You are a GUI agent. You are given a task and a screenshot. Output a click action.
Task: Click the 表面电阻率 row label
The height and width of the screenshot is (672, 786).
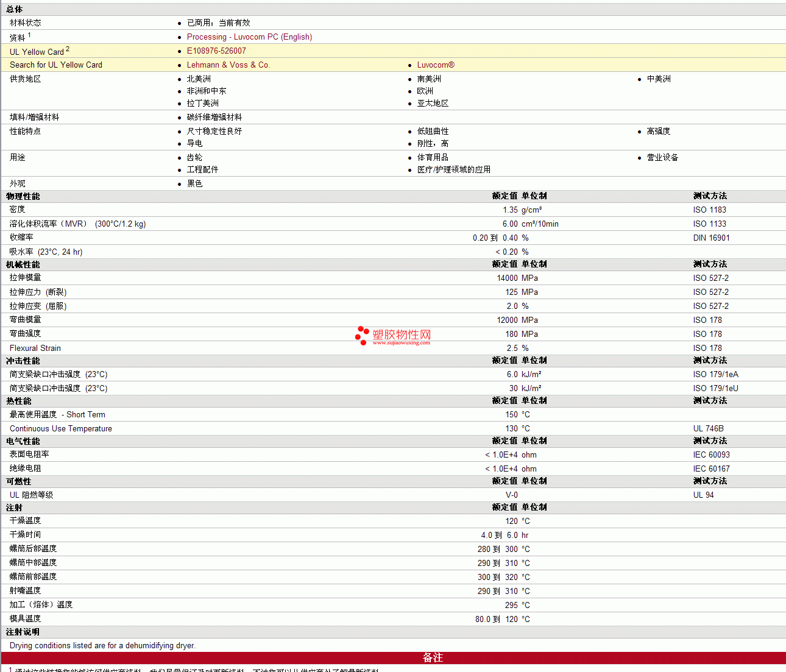click(29, 454)
